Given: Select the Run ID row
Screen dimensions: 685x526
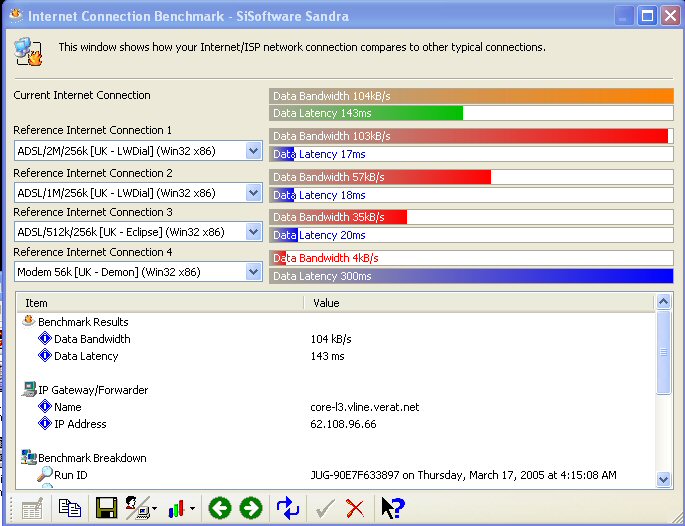Looking at the screenshot, I should (71, 475).
